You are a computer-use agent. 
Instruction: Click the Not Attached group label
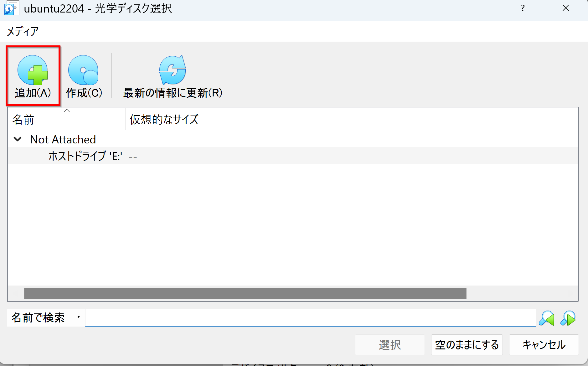(63, 139)
